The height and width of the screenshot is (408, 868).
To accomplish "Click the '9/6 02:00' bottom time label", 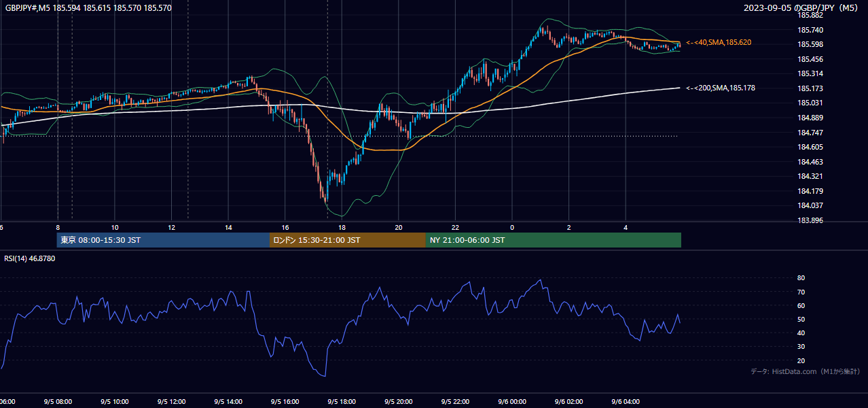I will [569, 402].
